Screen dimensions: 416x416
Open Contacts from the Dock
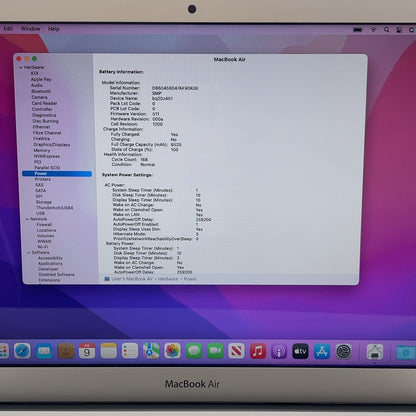66,351
